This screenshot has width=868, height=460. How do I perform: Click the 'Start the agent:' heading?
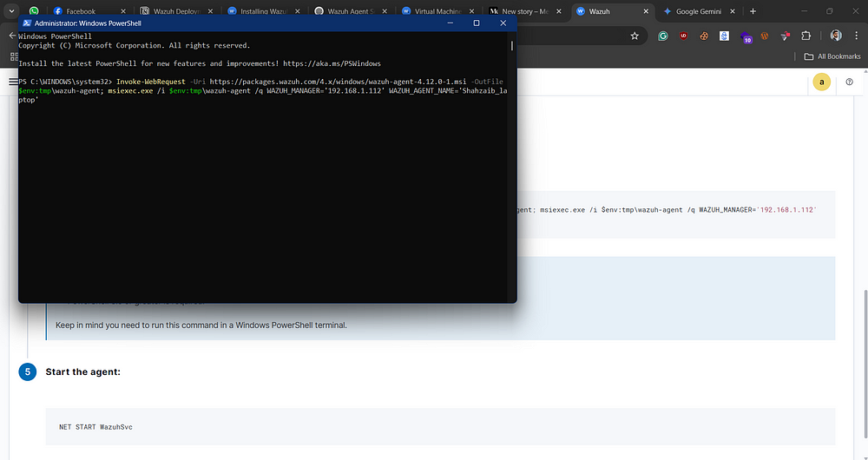tap(83, 371)
